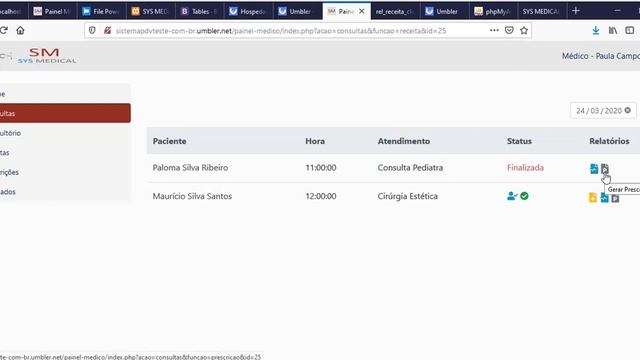This screenshot has width=640, height=360.
Task: Click the Médico - Paula Campos user label
Action: point(601,56)
